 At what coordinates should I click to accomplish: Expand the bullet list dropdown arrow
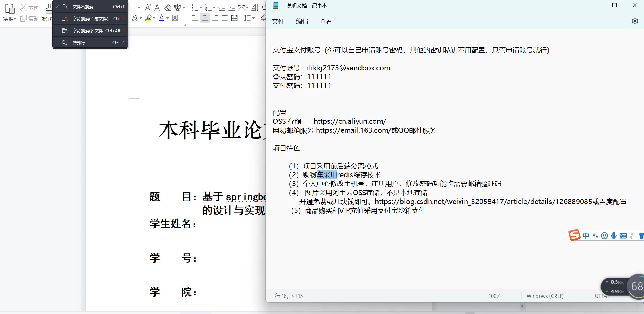tap(200, 8)
